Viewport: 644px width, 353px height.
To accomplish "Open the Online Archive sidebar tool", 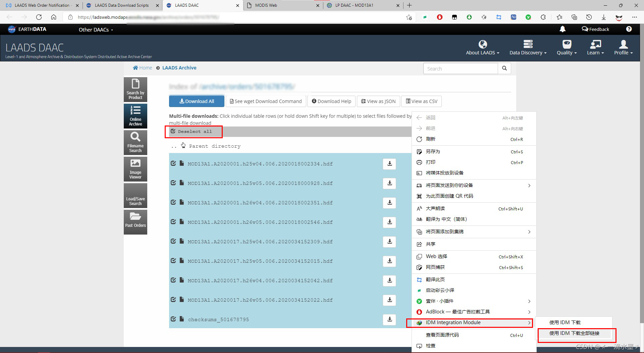I will (136, 116).
